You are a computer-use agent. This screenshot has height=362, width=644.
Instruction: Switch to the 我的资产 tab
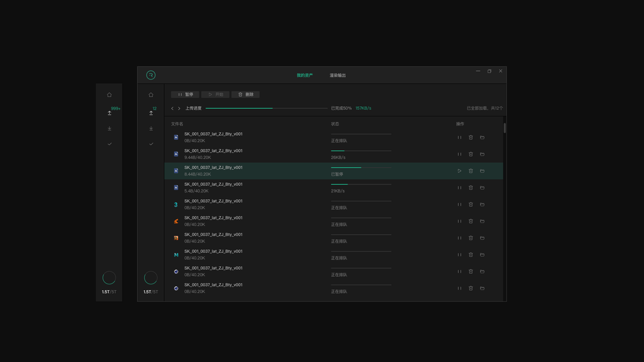coord(304,75)
